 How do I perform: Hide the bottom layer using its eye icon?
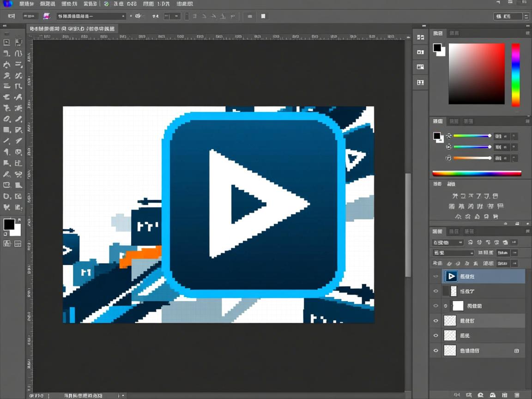(435, 351)
